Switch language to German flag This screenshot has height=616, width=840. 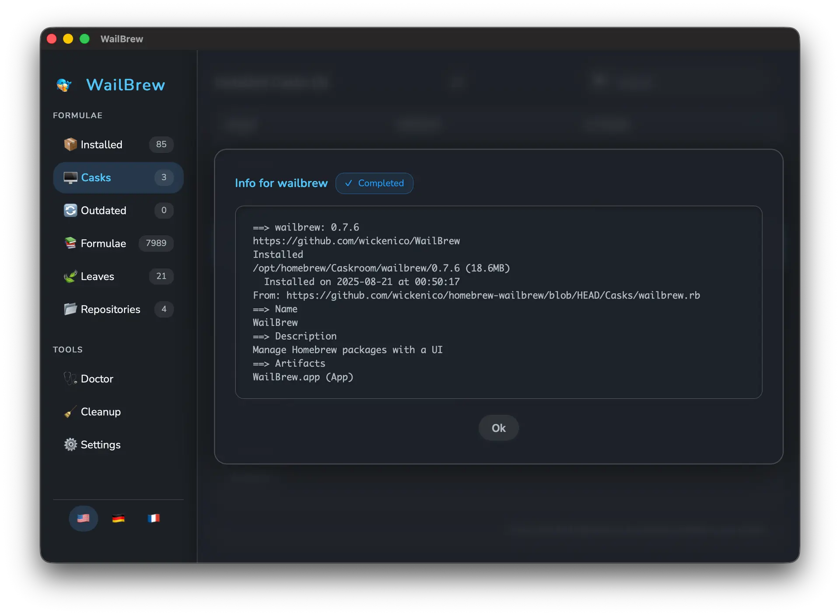click(x=118, y=518)
